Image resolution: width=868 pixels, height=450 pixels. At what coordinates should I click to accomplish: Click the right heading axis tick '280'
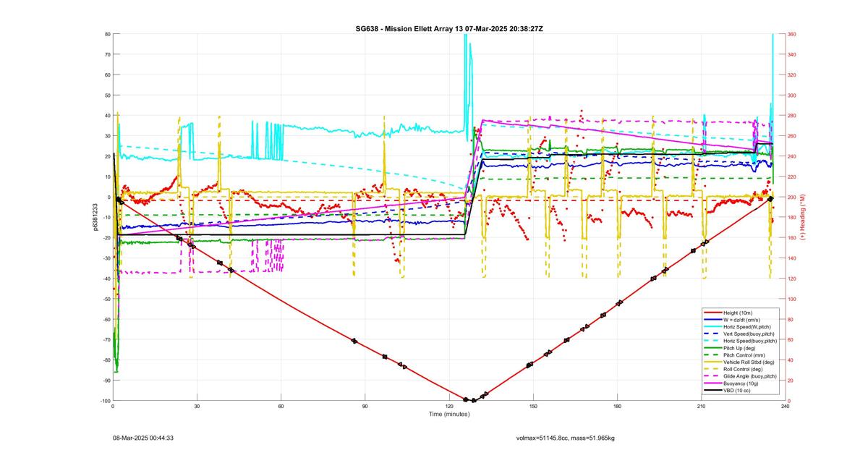pos(792,115)
